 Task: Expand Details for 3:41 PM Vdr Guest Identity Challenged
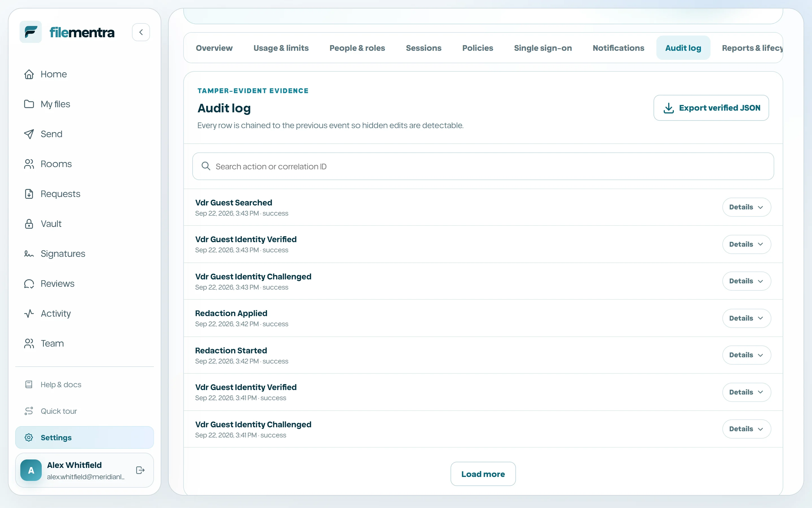pyautogui.click(x=747, y=429)
